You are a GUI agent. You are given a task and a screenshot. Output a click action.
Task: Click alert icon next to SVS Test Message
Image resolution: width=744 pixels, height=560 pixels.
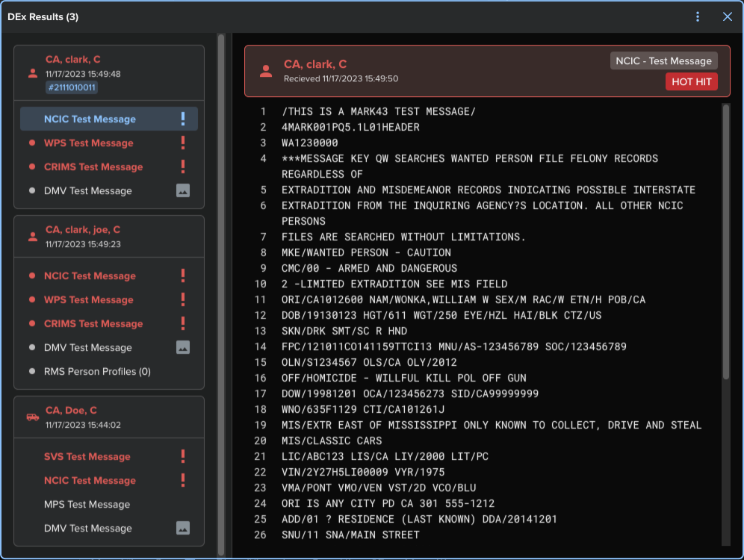click(183, 456)
